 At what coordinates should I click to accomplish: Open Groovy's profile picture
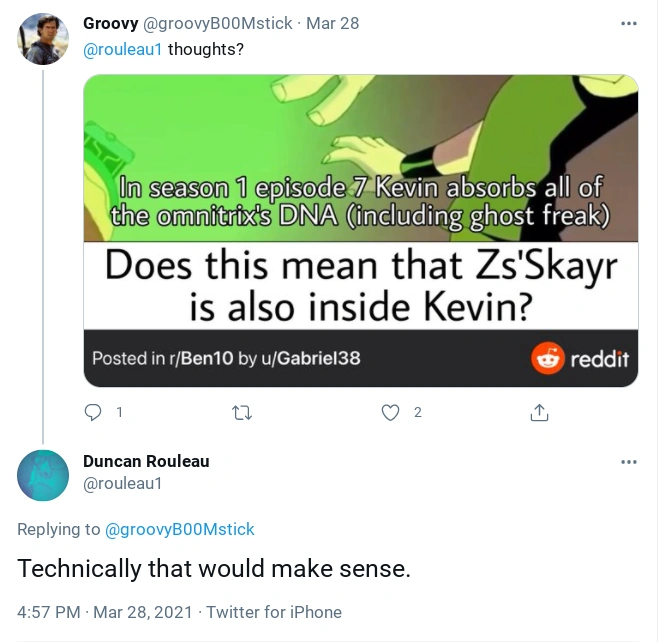click(x=43, y=40)
